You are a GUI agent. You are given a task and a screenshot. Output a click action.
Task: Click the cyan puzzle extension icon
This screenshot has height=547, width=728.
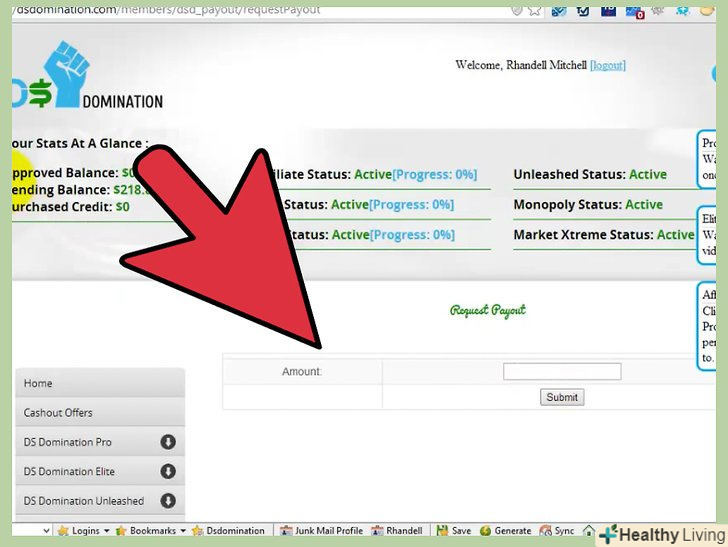pos(682,10)
